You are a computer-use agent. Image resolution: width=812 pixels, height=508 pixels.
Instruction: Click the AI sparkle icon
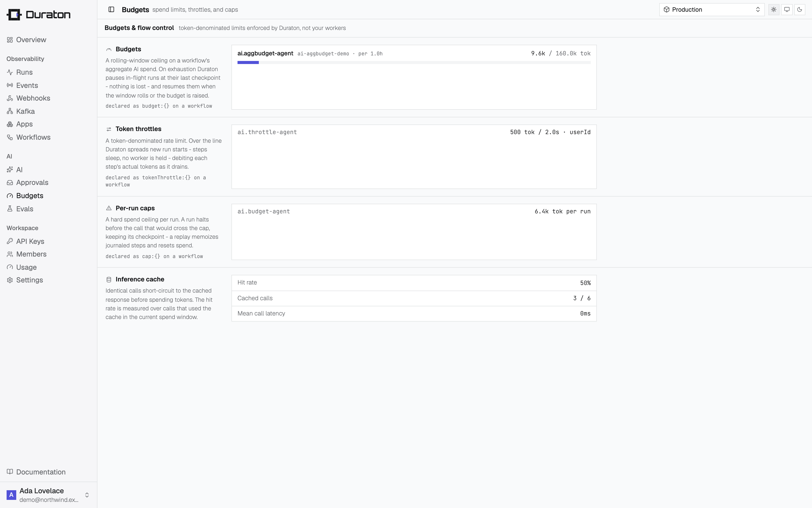pyautogui.click(x=10, y=170)
